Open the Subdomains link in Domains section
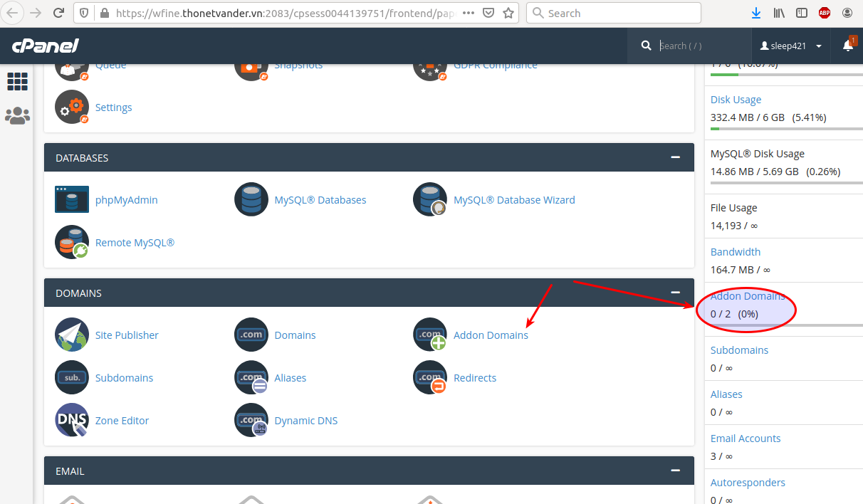The image size is (863, 504). (124, 378)
